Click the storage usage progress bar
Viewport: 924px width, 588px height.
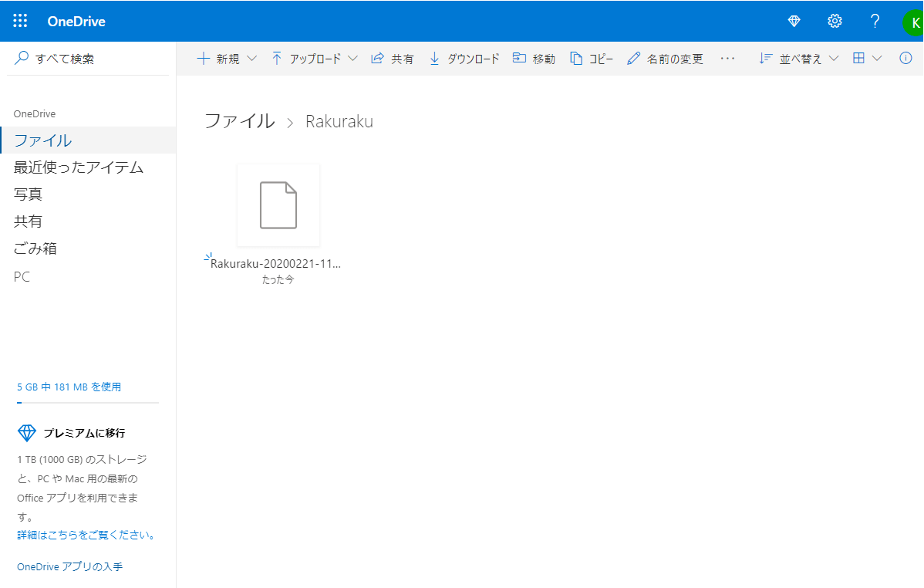pos(88,403)
